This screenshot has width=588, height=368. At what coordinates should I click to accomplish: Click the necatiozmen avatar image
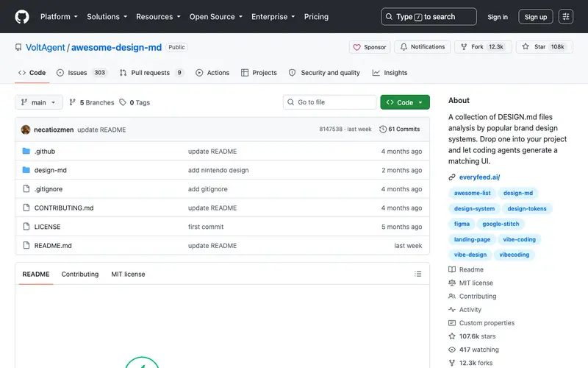pyautogui.click(x=26, y=130)
